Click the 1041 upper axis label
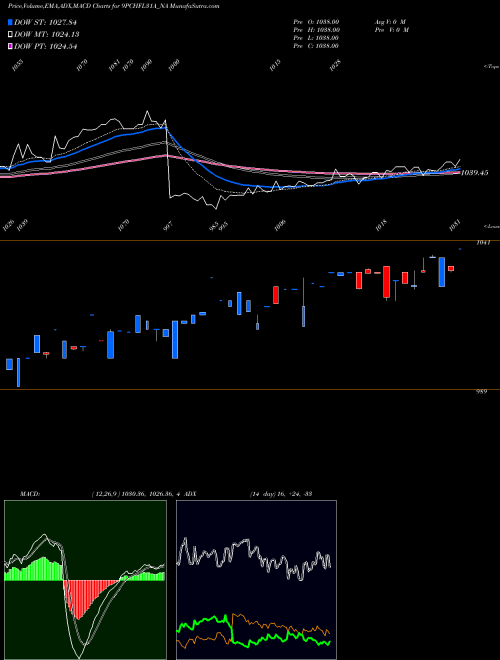 point(483,243)
